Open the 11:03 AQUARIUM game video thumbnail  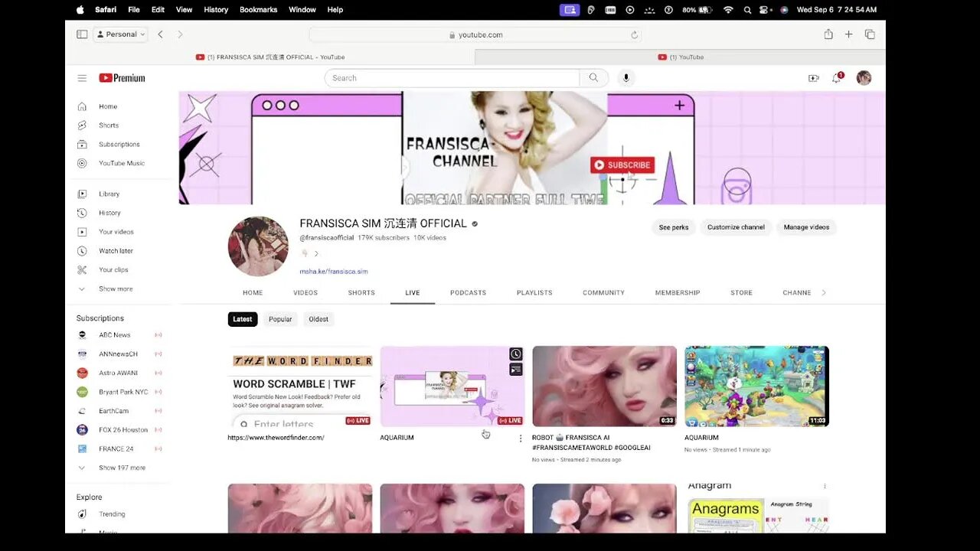click(x=756, y=386)
